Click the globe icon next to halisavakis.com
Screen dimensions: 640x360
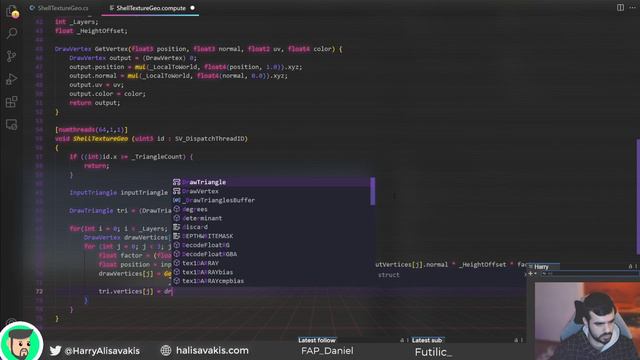coord(166,350)
